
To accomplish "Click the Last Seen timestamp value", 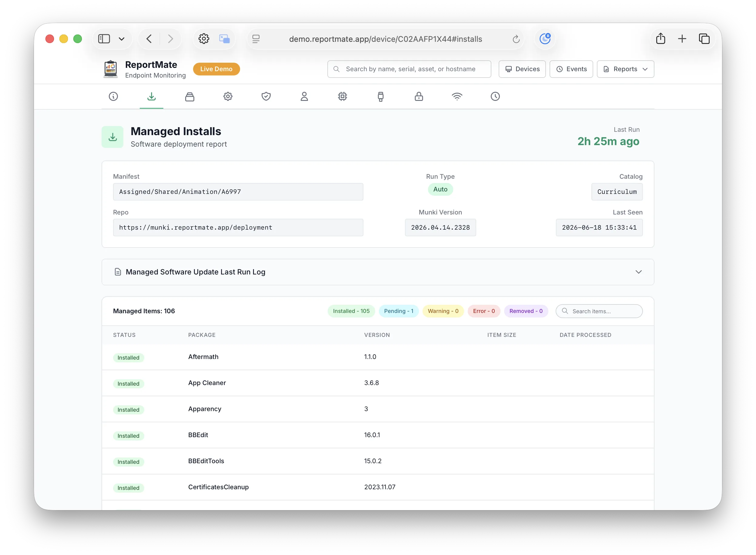I will click(x=599, y=228).
